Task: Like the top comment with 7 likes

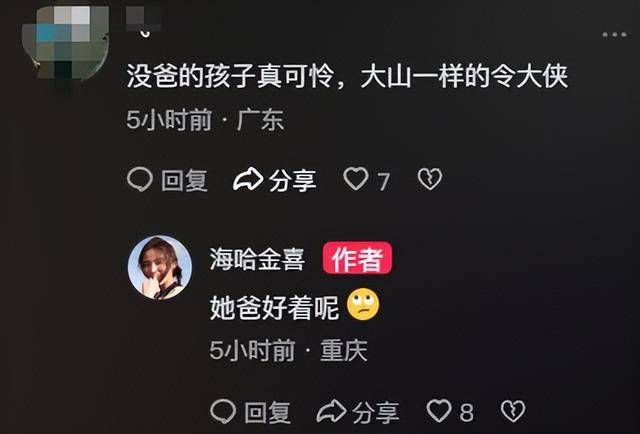Action: tap(356, 179)
